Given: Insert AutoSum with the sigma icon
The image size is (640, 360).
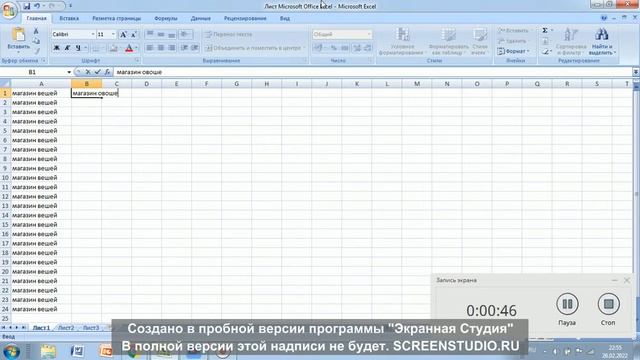Looking at the screenshot, I should [544, 31].
